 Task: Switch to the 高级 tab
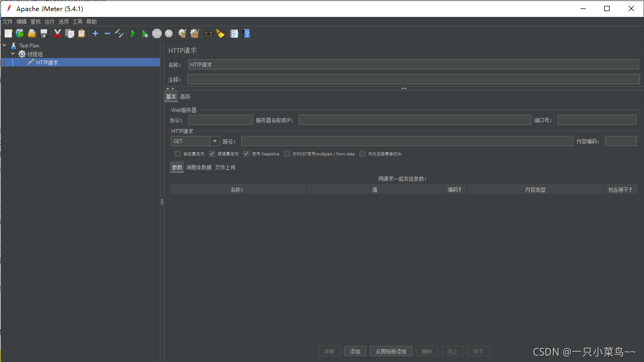pos(185,97)
